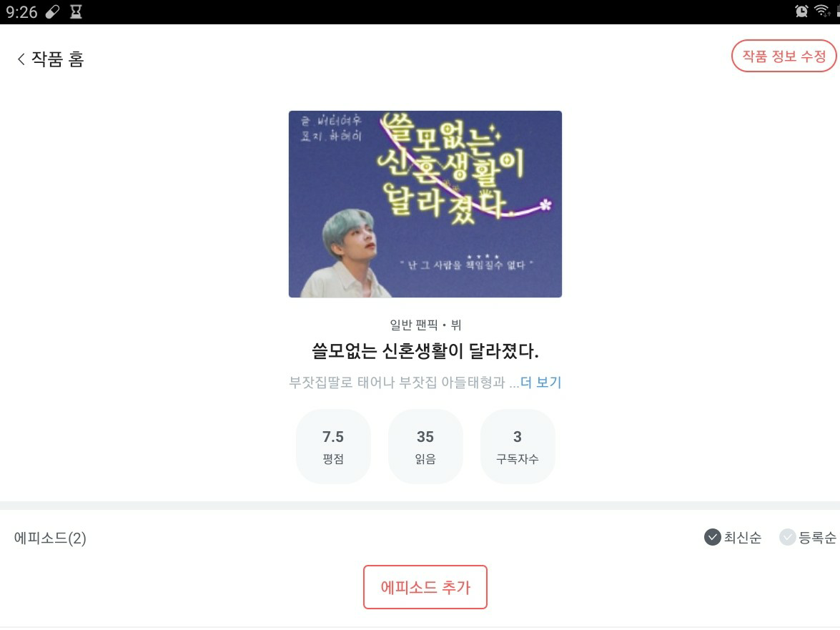This screenshot has width=840, height=630.
Task: Open the 35 읽음 reads stat
Action: (425, 446)
